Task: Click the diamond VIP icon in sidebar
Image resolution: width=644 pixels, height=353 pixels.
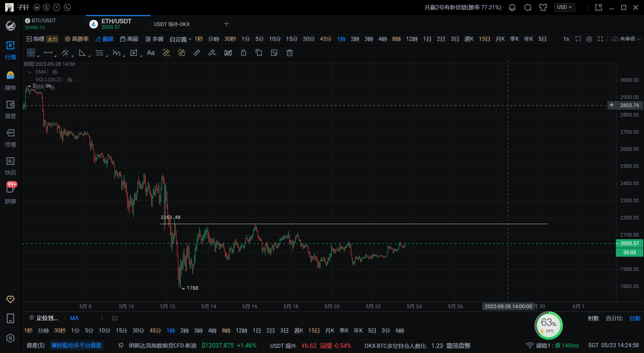Action: pyautogui.click(x=10, y=299)
